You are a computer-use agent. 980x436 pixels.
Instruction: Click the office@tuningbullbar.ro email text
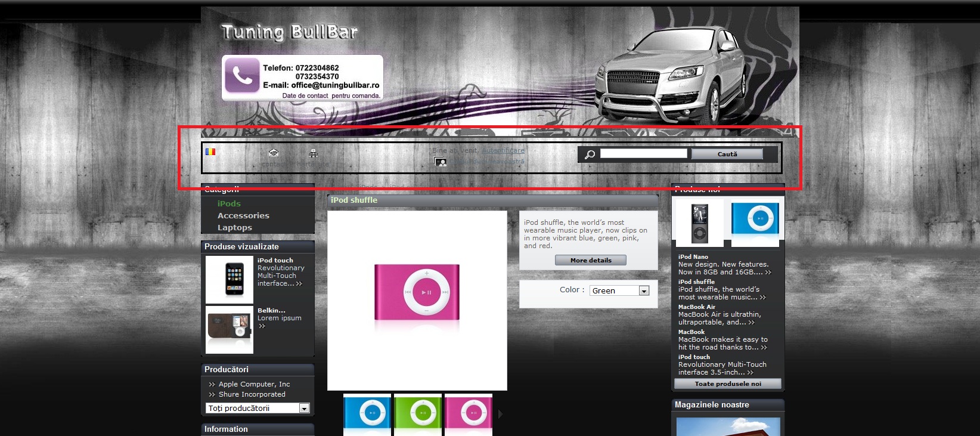pos(335,85)
